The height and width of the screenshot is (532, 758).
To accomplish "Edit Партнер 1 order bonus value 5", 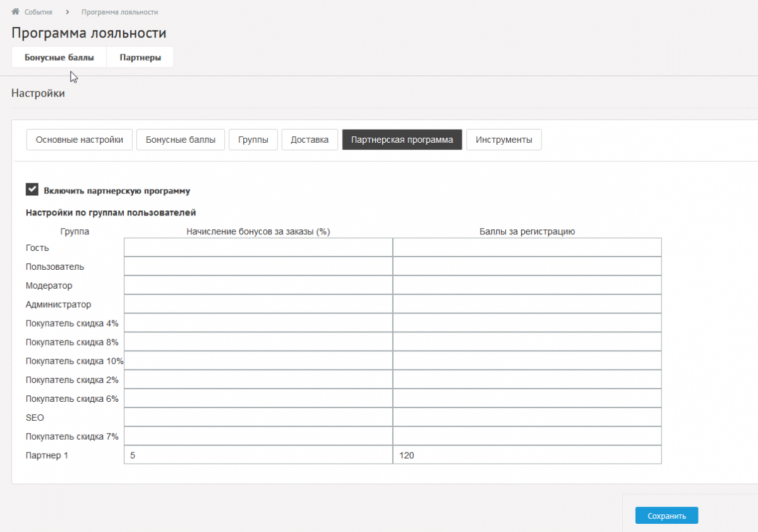I will [258, 455].
